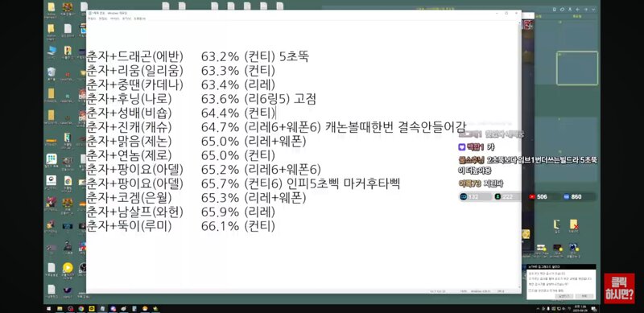Screen dimensions: 644x313
Task: Click the Windows Start button
Action: pos(48,308)
